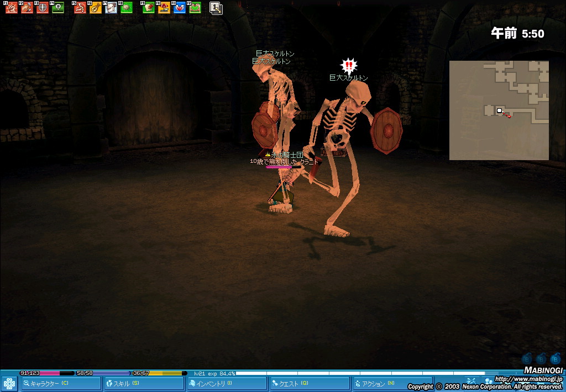The width and height of the screenshot is (566, 392).
Task: Click the white player marker on minimap
Action: 499,110
